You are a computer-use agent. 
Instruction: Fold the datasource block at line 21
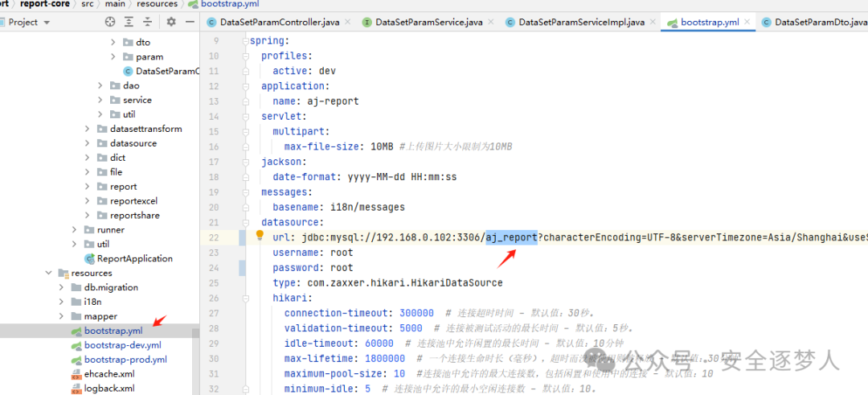[245, 222]
